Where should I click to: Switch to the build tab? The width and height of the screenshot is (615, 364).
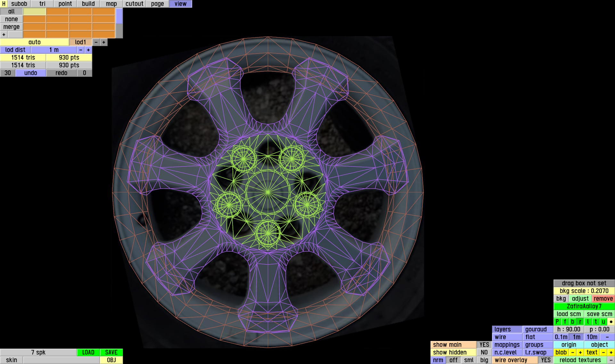click(x=88, y=4)
